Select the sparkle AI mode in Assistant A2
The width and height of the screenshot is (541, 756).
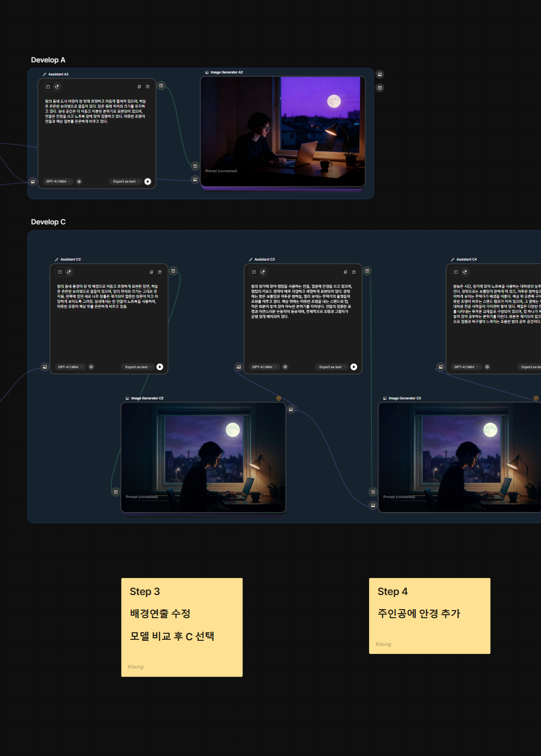pyautogui.click(x=57, y=87)
